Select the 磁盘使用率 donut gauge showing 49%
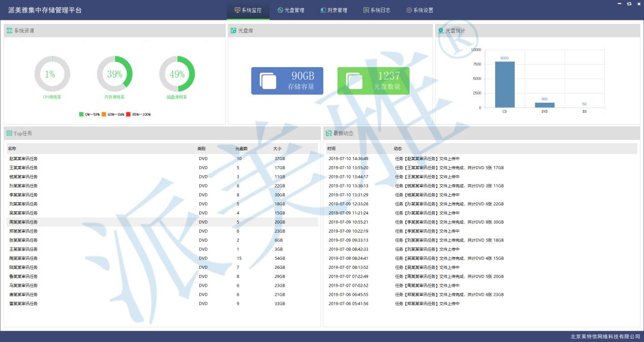 click(177, 74)
